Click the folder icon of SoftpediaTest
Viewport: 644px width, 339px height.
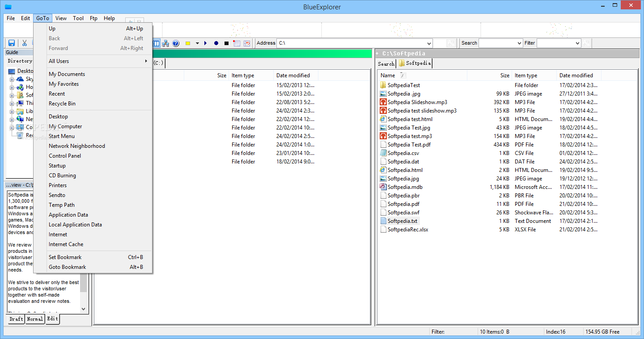pos(383,85)
